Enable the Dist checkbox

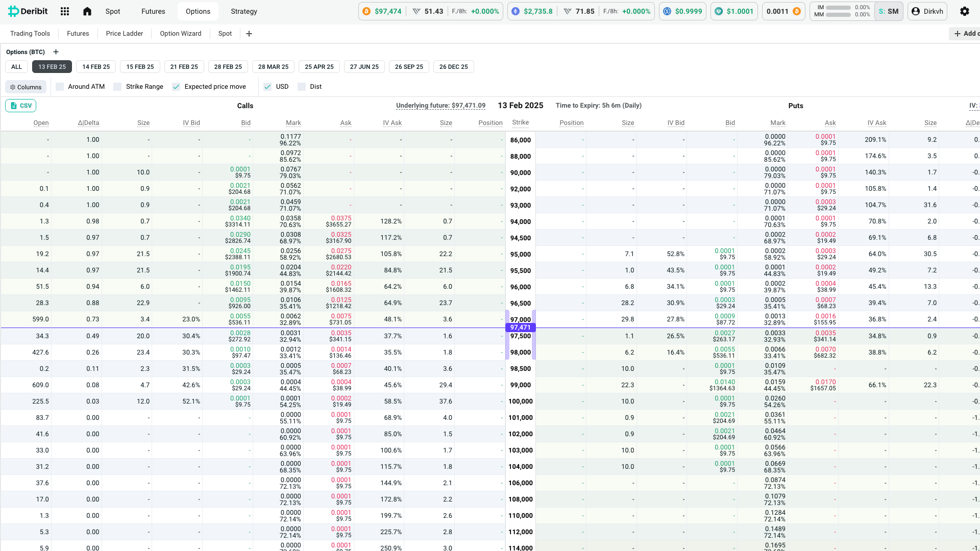point(302,87)
